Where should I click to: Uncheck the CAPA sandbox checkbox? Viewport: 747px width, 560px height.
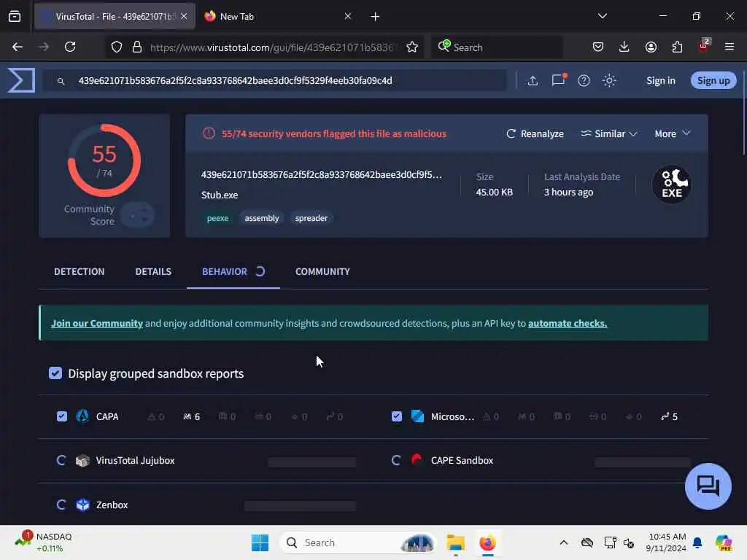point(62,416)
